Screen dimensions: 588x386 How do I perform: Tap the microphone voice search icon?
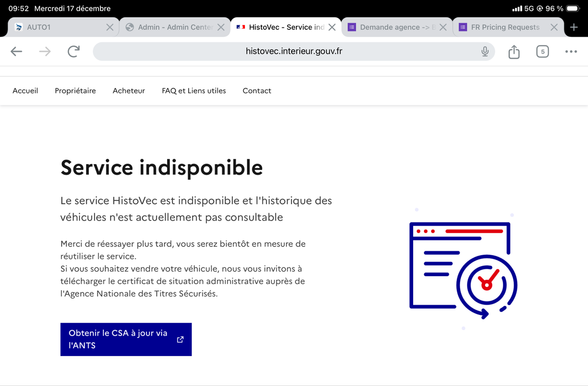point(485,51)
